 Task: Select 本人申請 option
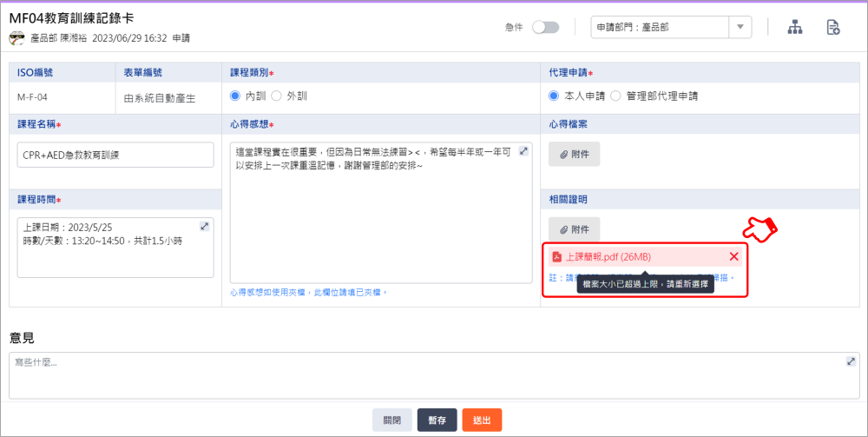pos(554,96)
